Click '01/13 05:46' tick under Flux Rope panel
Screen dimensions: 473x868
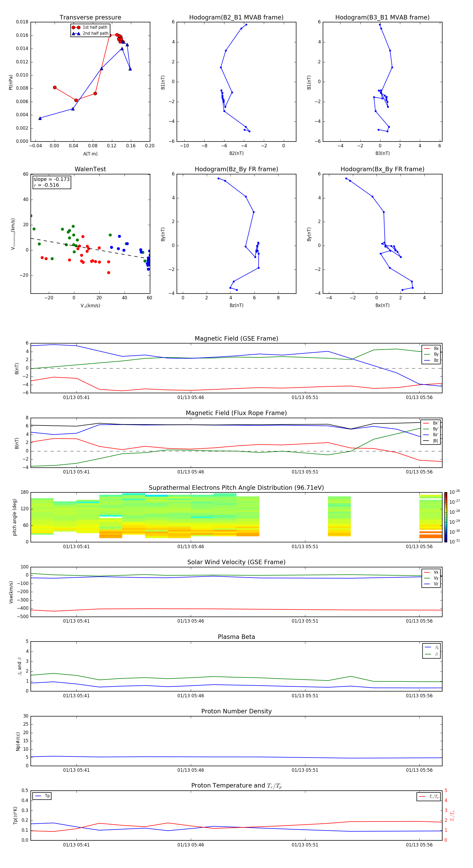pos(191,472)
